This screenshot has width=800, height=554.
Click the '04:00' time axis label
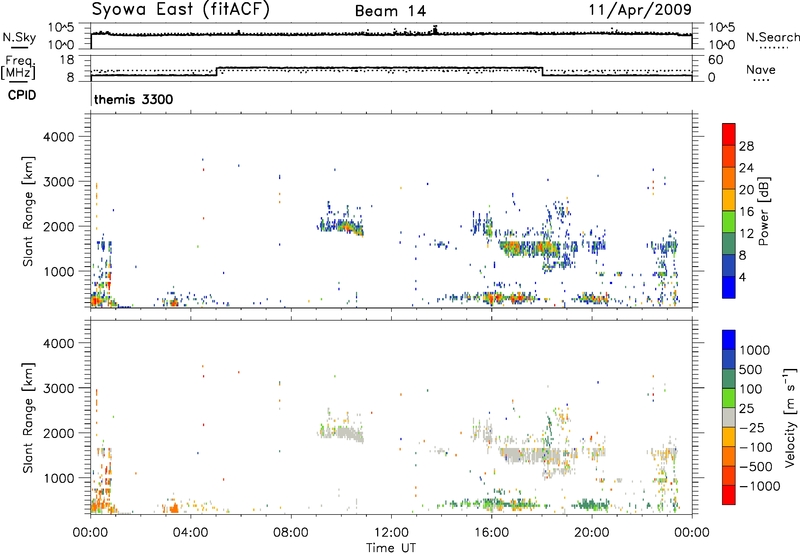tap(191, 533)
